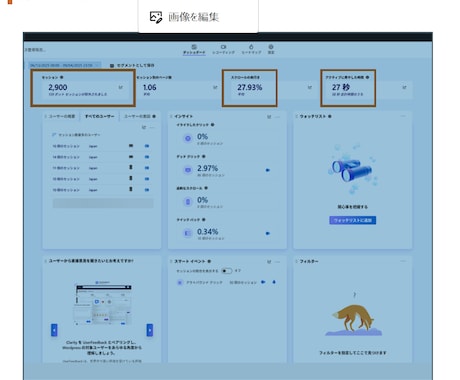The height and width of the screenshot is (380, 460).
Task: Click the info icon beside the active time title
Action: pos(367,77)
